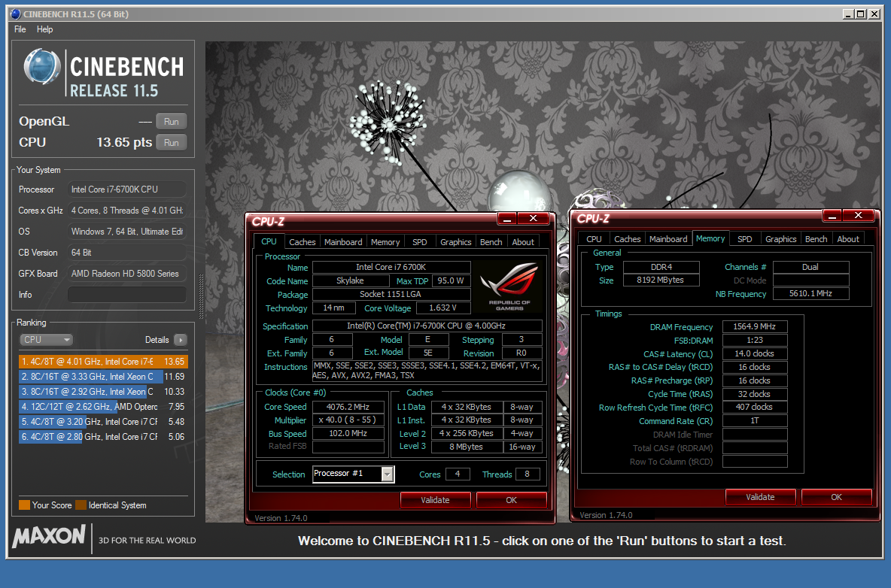Image resolution: width=891 pixels, height=588 pixels.
Task: Switch to SPD tab in left CPU-Z
Action: (419, 242)
